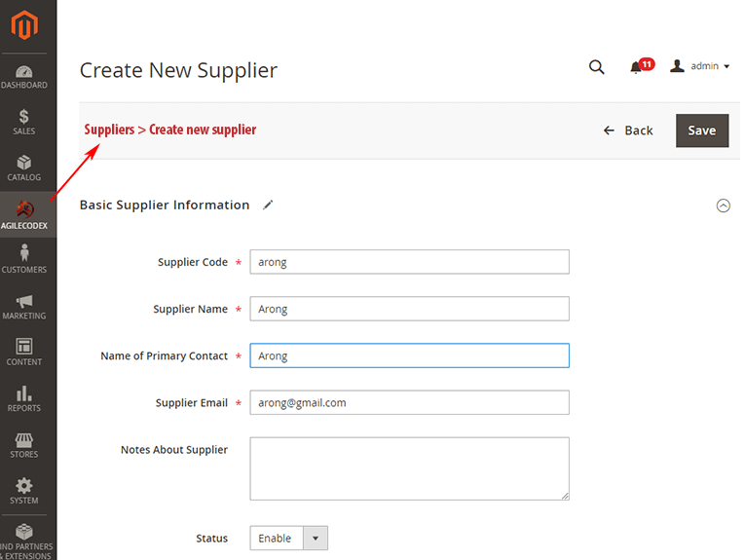Click the Save button
745x560 pixels.
[702, 131]
